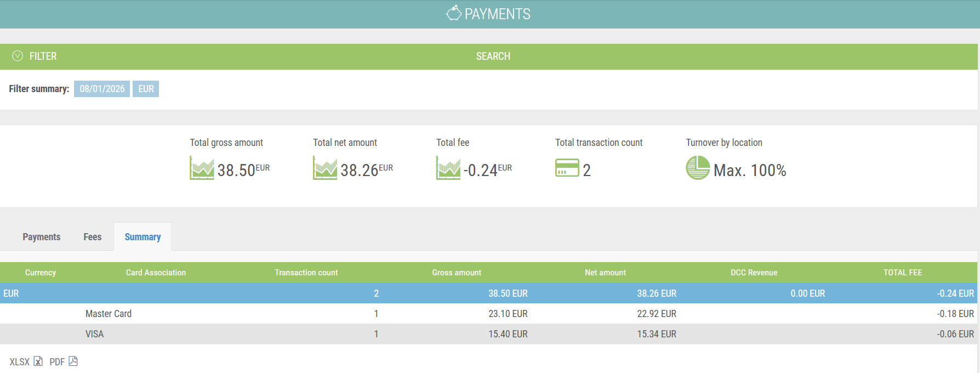Sort by Gross amount column header
The height and width of the screenshot is (373, 980).
pos(456,273)
